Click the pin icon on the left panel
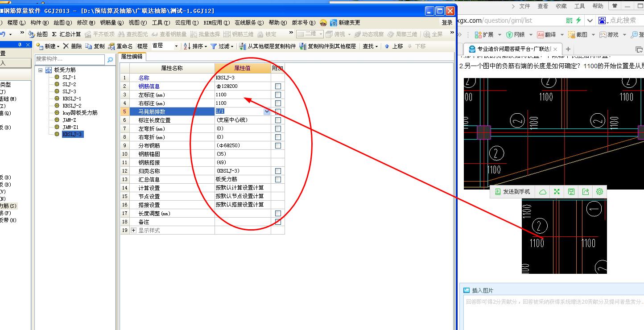 click(20, 45)
